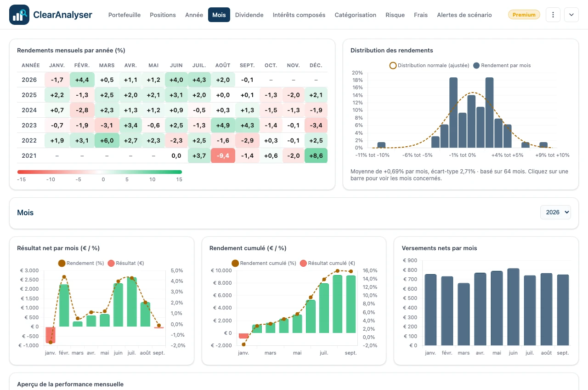Screen dimensions: 588x390
Task: Click the red janv. bar in Résultat net chart
Action: 50,335
